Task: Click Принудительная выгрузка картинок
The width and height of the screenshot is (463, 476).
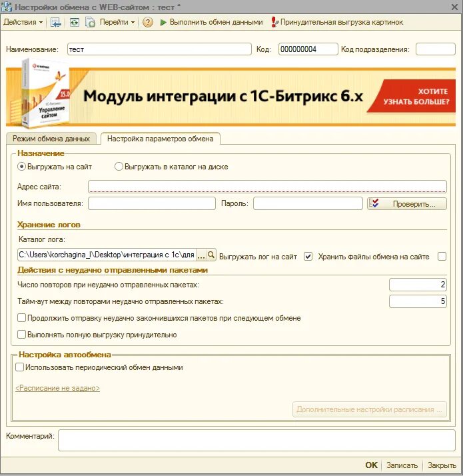Action: [337, 22]
